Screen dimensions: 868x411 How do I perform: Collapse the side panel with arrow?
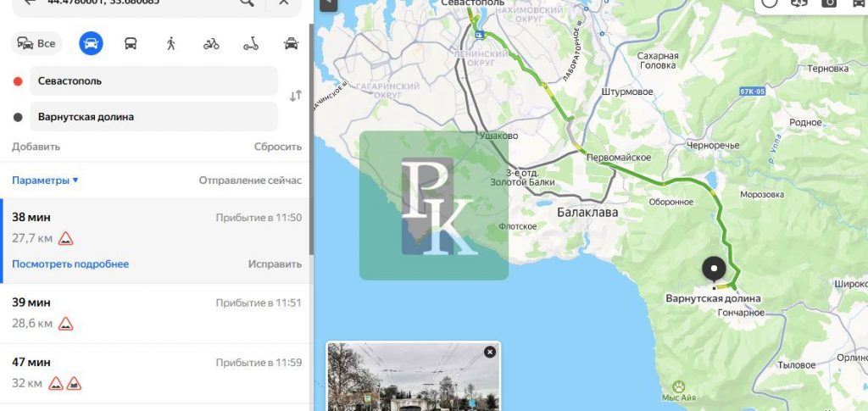point(325,3)
